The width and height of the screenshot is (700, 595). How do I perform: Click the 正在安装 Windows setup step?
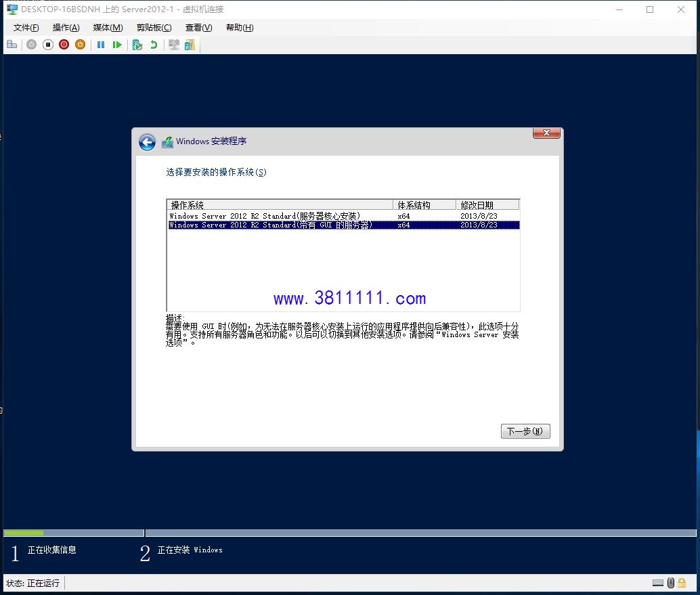(x=190, y=550)
